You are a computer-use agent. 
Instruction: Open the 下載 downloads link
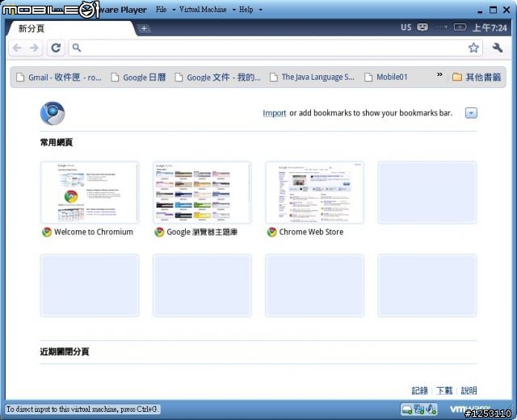click(x=444, y=391)
